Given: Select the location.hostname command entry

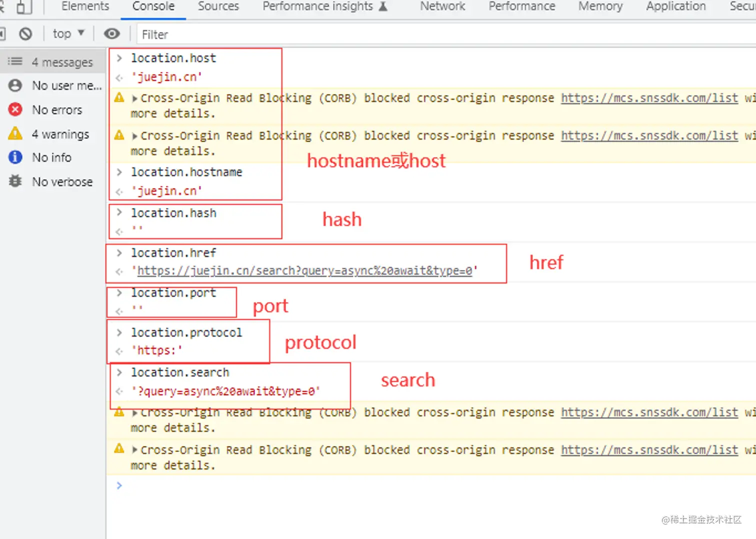Looking at the screenshot, I should click(186, 172).
